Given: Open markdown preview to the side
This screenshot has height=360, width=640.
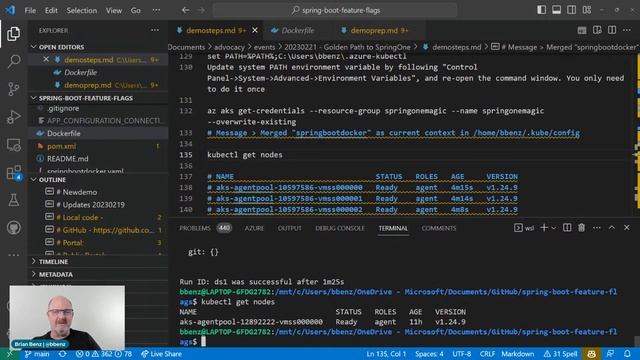Looking at the screenshot, I should (597, 30).
